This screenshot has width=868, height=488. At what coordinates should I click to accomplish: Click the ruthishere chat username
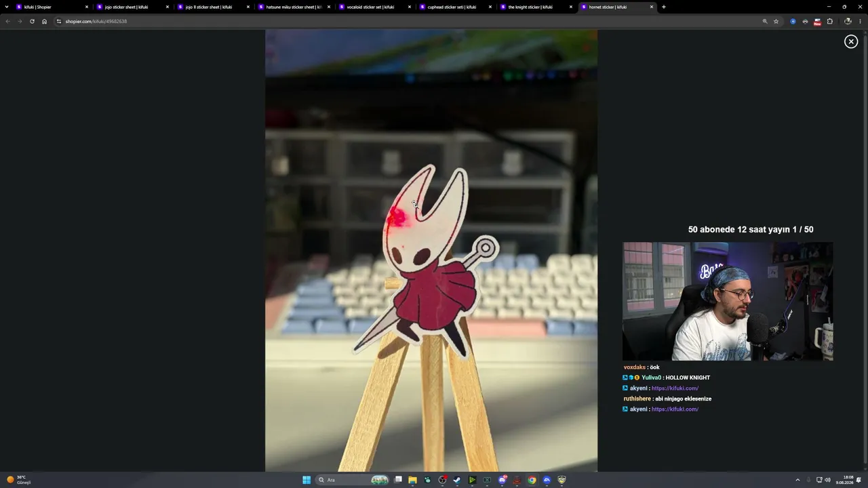pyautogui.click(x=637, y=399)
